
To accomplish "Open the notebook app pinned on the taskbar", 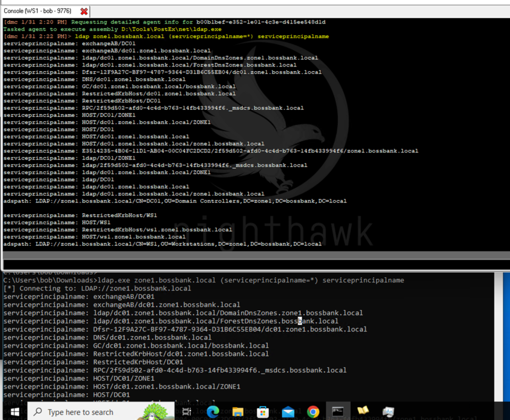I will click(x=363, y=412).
